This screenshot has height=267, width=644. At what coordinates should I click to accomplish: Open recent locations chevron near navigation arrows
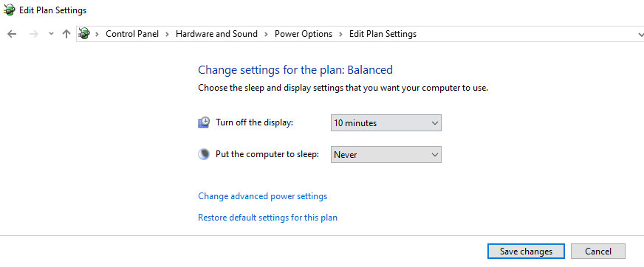point(51,34)
